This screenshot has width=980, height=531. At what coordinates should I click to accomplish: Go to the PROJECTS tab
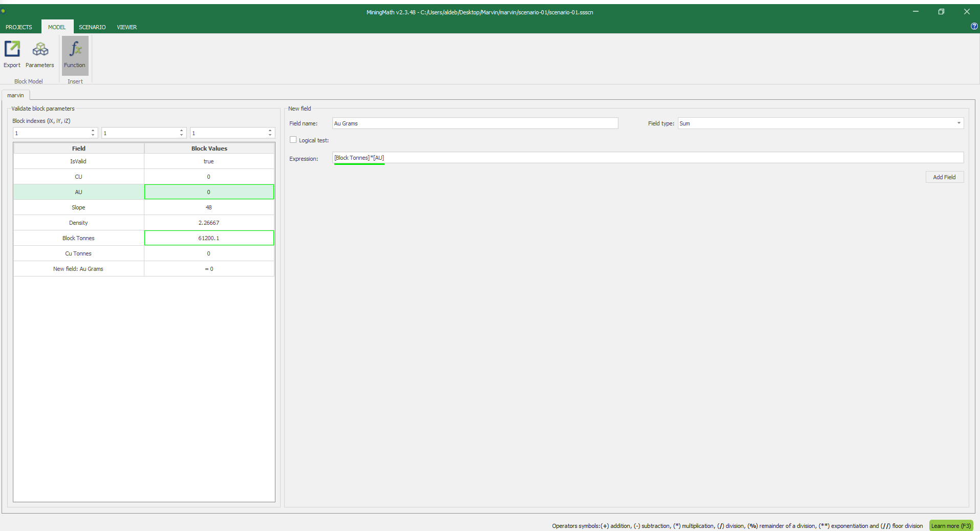coord(19,27)
